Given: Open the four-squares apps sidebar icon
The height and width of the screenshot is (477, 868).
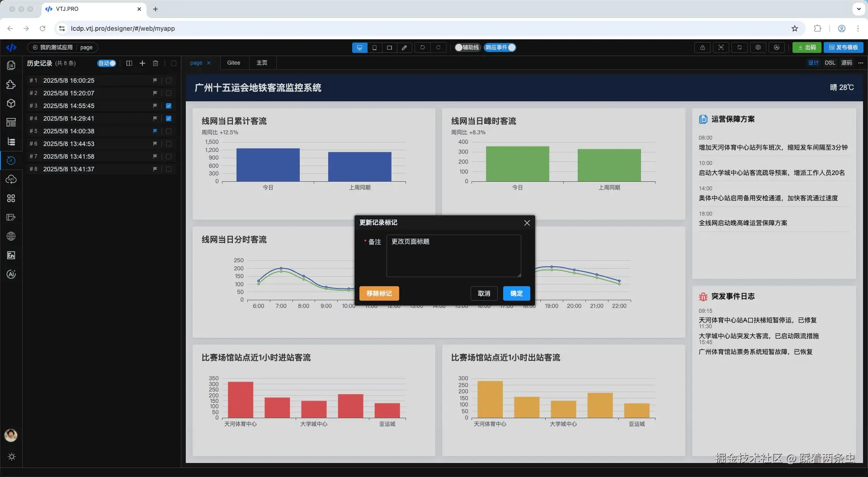Looking at the screenshot, I should (x=11, y=198).
